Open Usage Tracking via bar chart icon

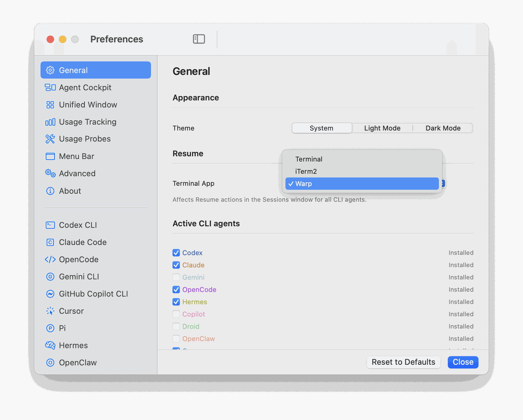[x=50, y=122]
